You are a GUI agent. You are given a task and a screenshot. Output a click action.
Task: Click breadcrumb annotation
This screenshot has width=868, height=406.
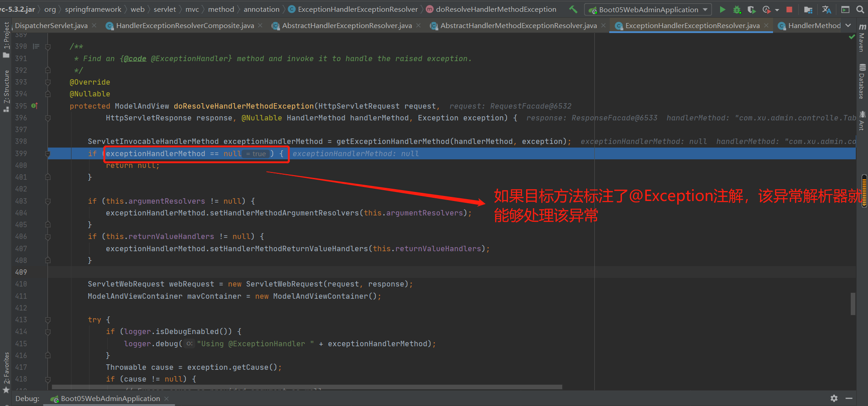point(261,9)
